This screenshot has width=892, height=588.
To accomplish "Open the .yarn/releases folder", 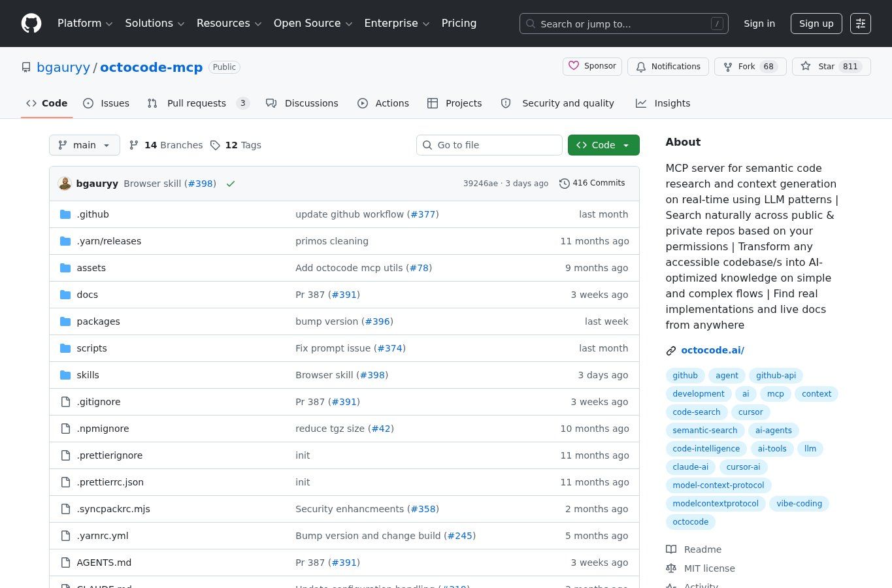I will 108,241.
